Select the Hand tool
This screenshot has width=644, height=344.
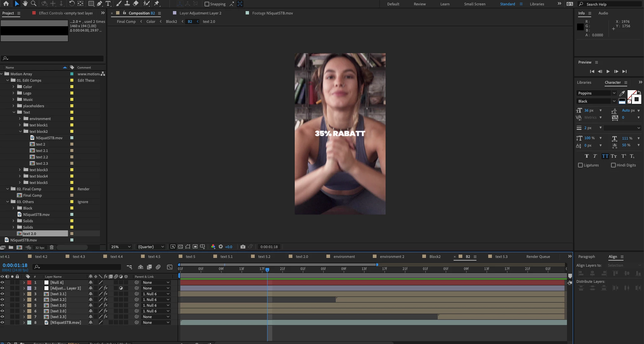pos(25,4)
